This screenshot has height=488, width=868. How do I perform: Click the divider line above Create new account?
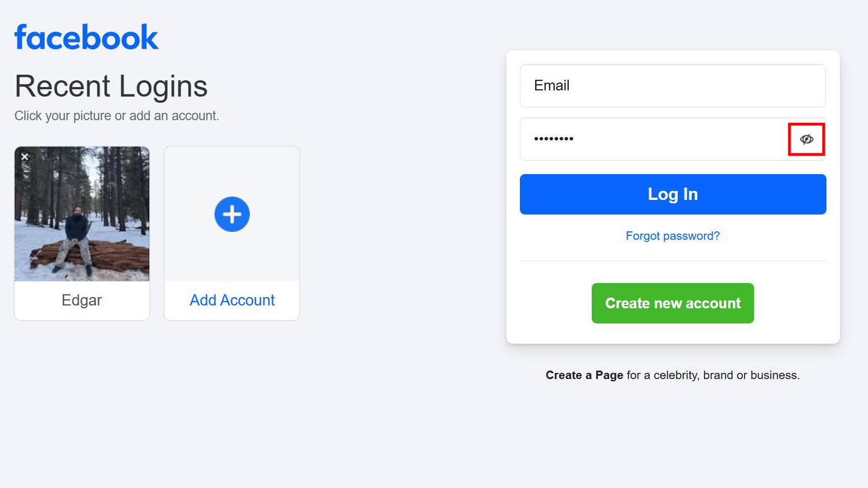point(673,261)
